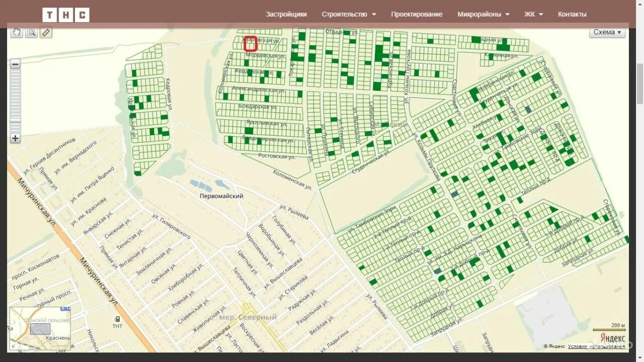Zoom out with the minus button

(16, 64)
